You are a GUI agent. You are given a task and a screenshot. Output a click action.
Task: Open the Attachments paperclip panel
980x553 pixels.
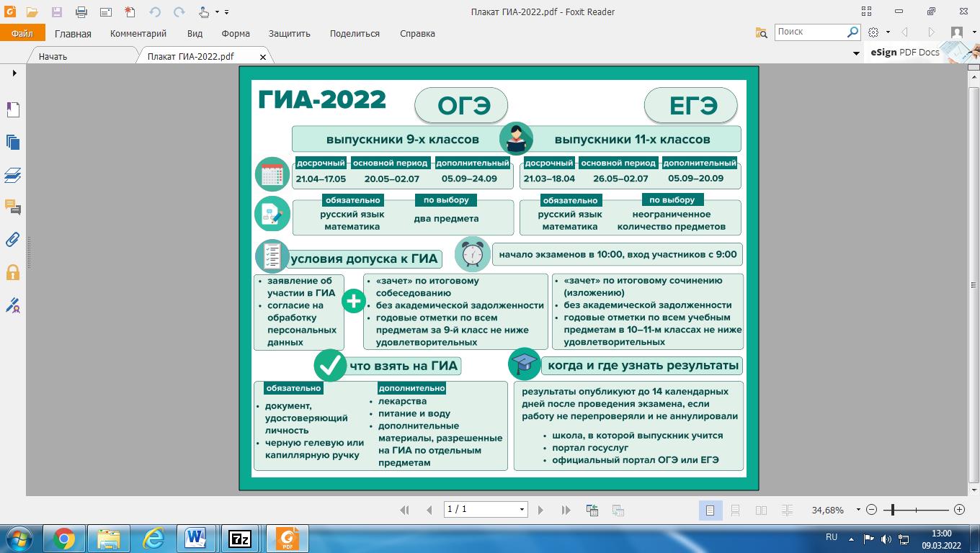click(x=13, y=240)
